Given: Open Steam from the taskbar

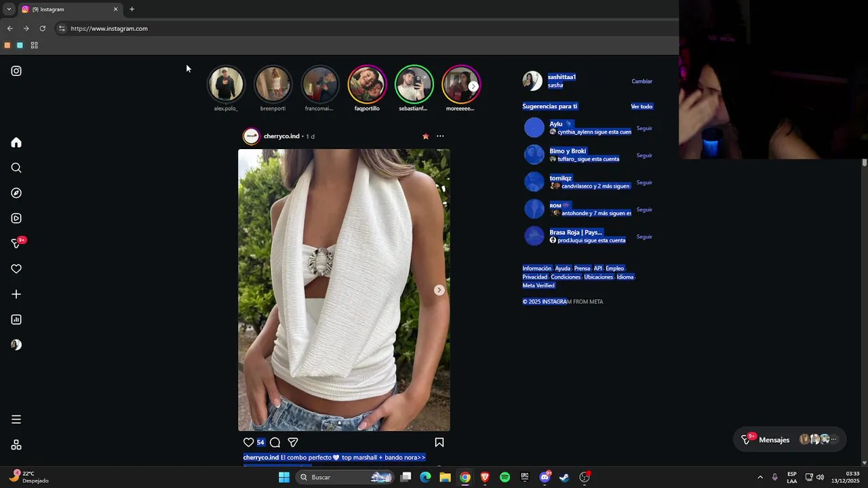Looking at the screenshot, I should (x=564, y=477).
